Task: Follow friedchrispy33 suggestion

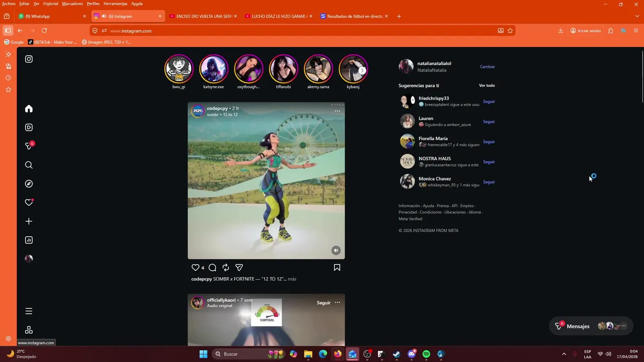Action: (489, 102)
